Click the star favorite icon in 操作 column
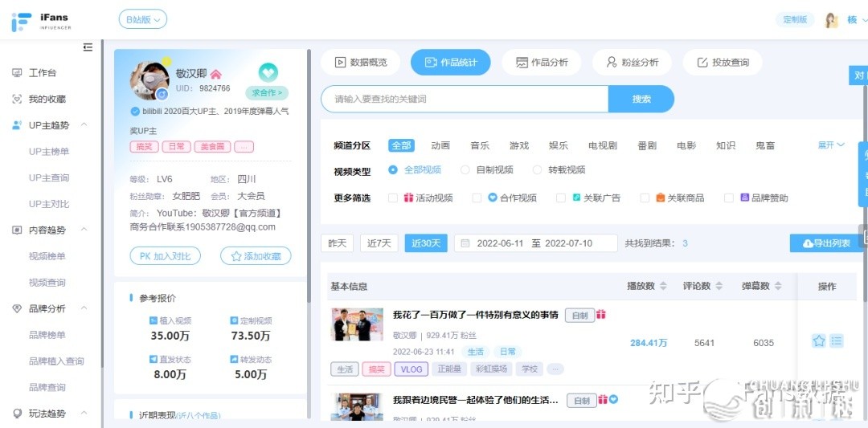Screen dimensions: 868x428 [x=818, y=341]
